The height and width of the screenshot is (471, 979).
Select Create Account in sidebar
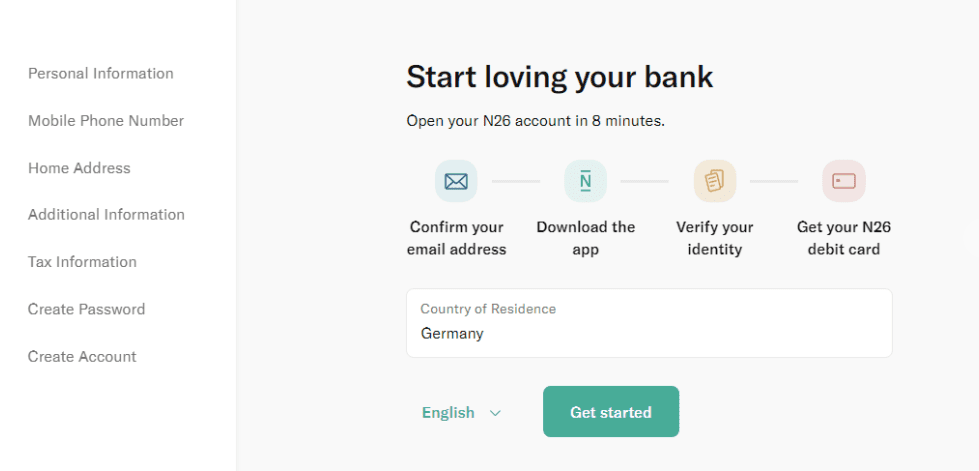click(x=82, y=357)
